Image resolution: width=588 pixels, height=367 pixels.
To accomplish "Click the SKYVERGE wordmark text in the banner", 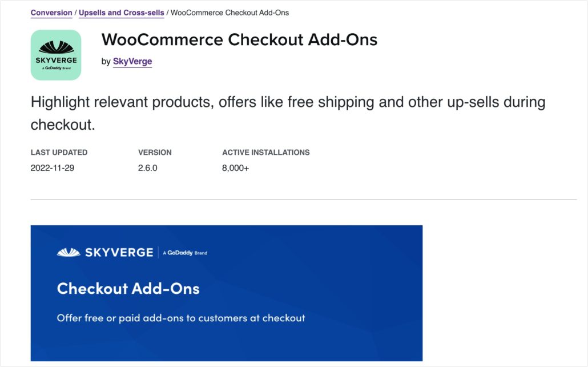I will click(119, 252).
